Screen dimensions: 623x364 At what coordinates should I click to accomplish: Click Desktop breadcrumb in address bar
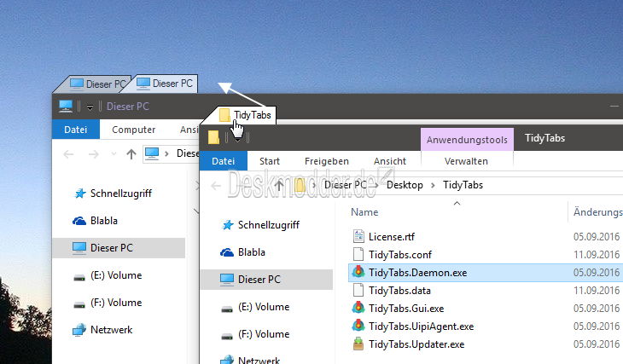(x=405, y=185)
